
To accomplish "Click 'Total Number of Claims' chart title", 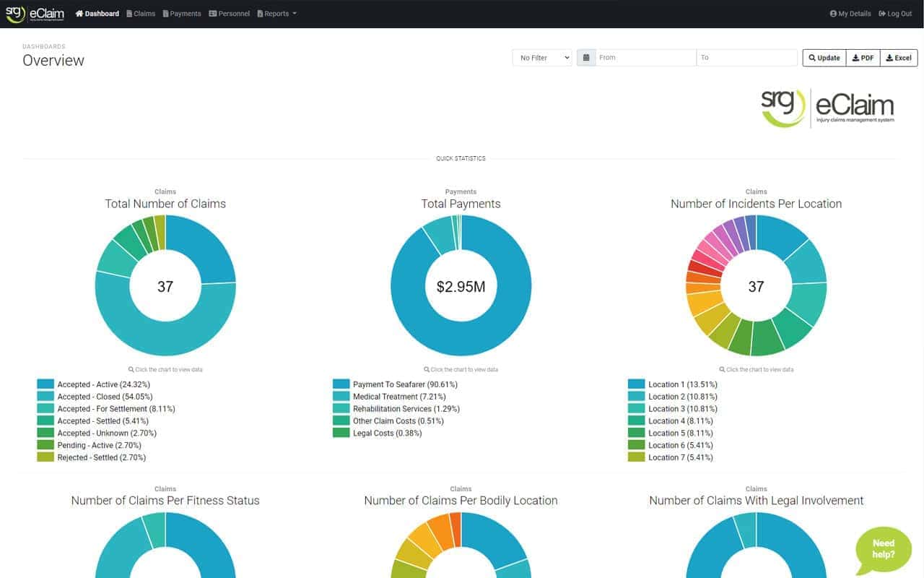I will 165,204.
